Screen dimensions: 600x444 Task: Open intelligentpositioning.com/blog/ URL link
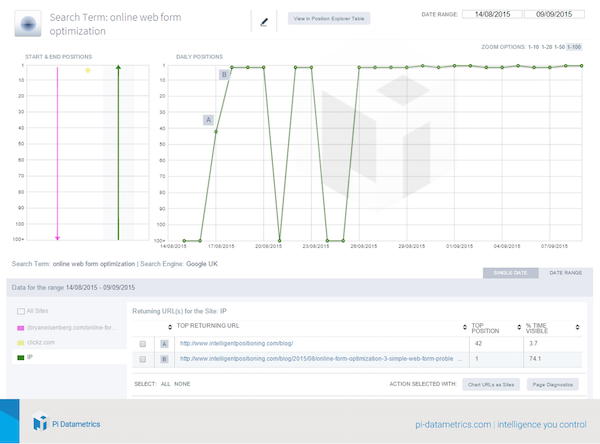coord(236,343)
